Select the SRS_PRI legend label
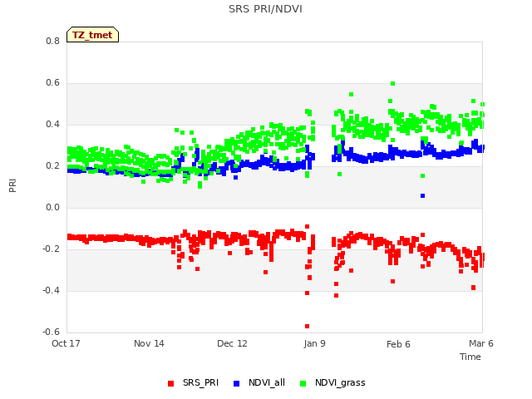 [200, 382]
